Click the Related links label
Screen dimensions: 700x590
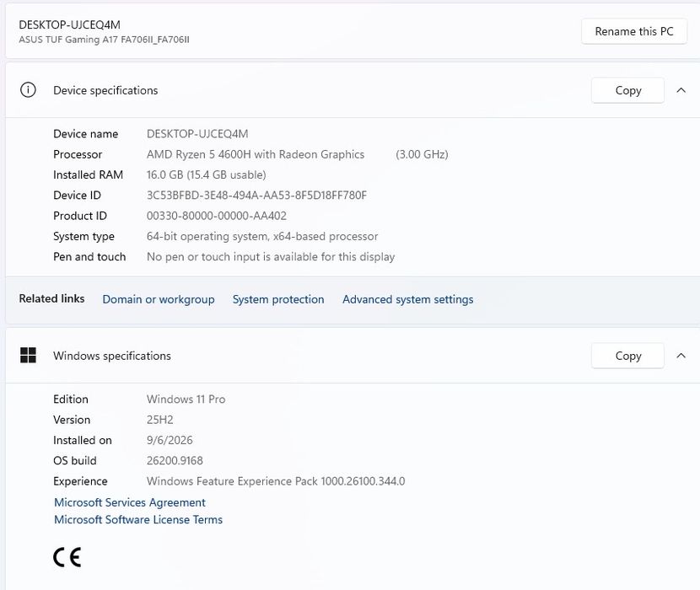(x=51, y=298)
